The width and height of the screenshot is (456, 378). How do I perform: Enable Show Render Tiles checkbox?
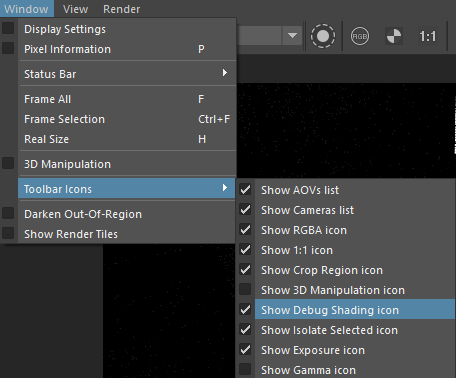click(8, 233)
